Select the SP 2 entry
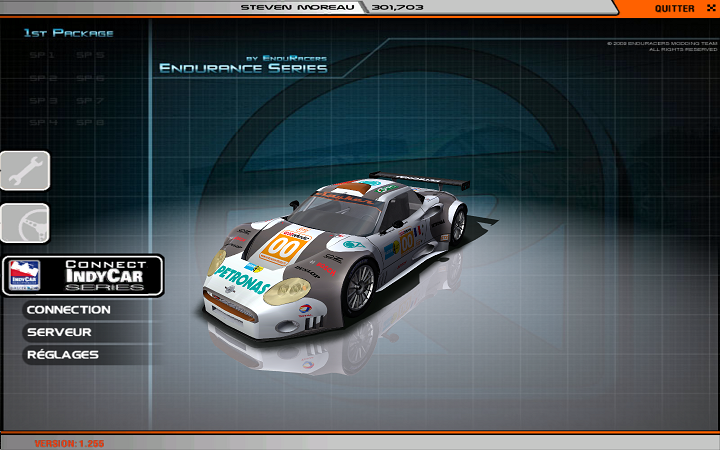The image size is (720, 450). (43, 78)
